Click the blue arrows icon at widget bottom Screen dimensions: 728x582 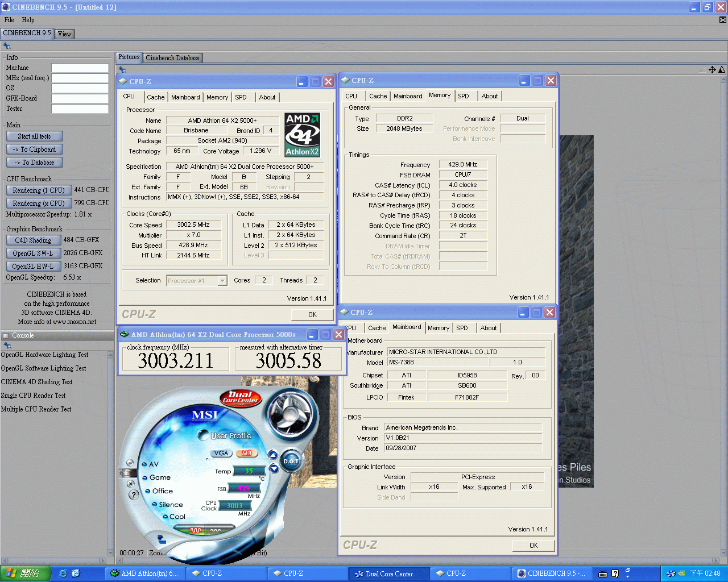(162, 538)
